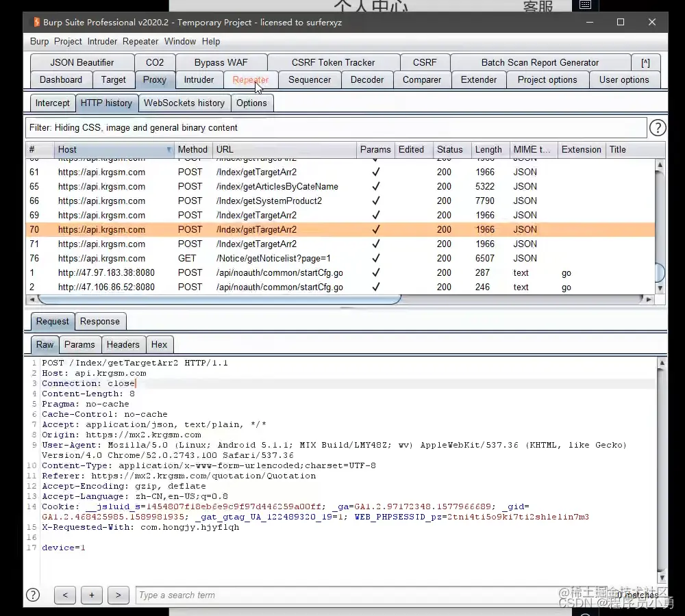Select history row 66 getSystemProduct2
The width and height of the screenshot is (685, 616).
tap(340, 201)
